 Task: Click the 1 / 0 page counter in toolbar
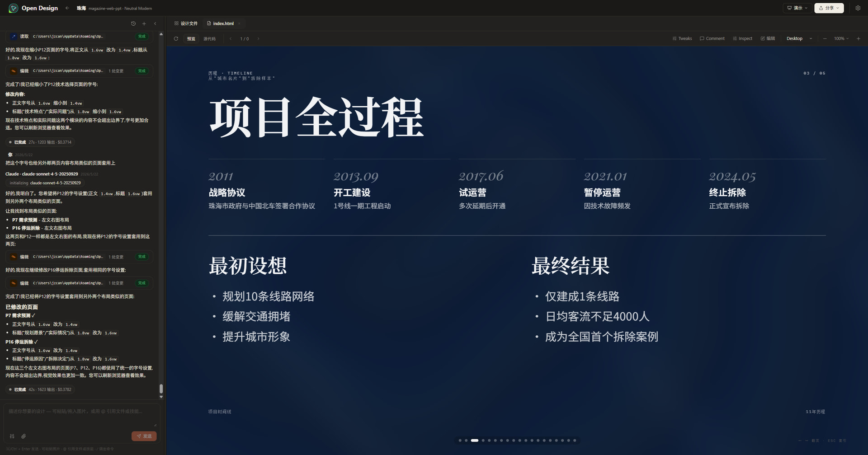245,39
